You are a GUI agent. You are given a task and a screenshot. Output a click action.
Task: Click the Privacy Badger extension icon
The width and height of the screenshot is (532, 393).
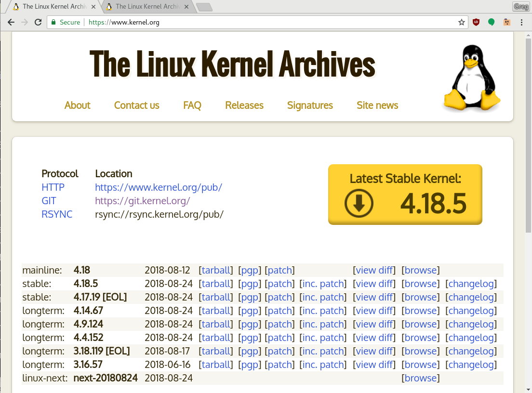click(507, 22)
